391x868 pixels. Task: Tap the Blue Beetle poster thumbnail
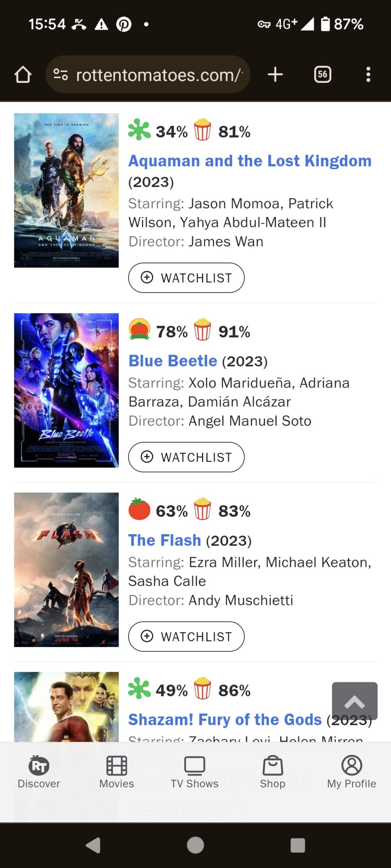(x=66, y=390)
